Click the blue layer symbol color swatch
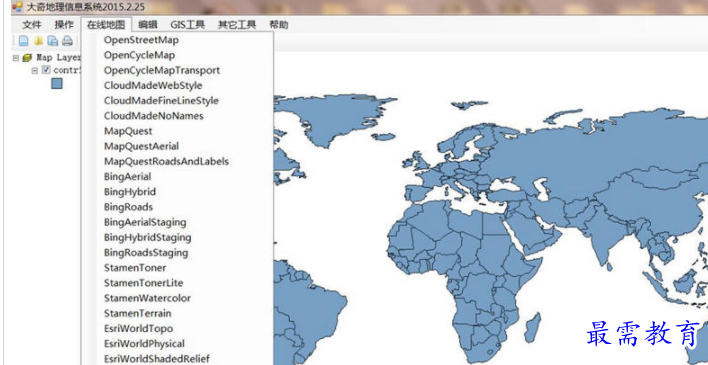 (56, 84)
